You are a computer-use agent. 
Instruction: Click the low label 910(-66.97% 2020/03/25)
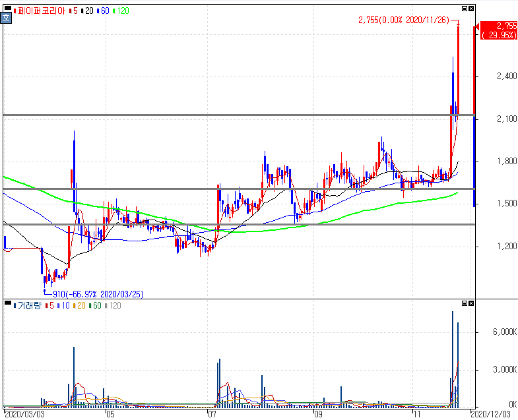click(x=98, y=294)
